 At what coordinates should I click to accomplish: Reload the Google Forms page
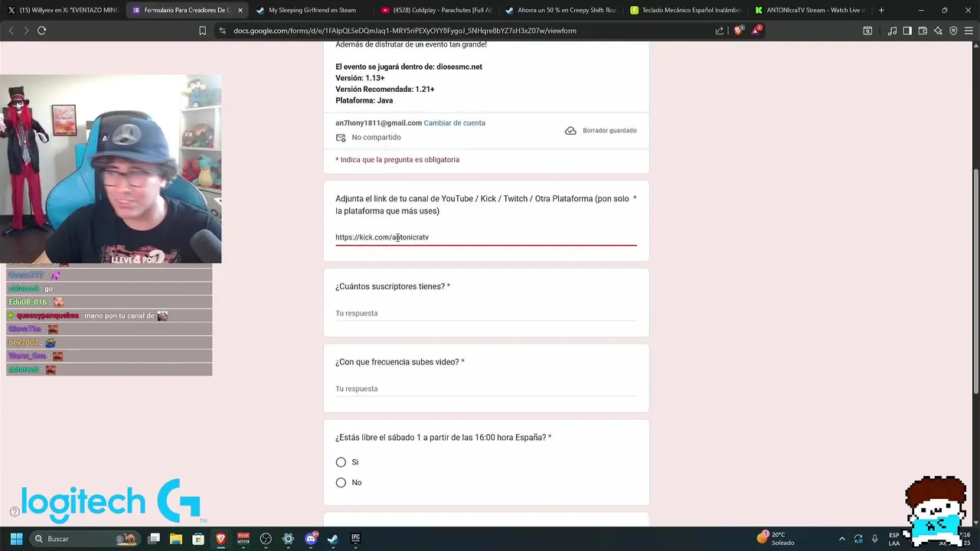coord(42,31)
